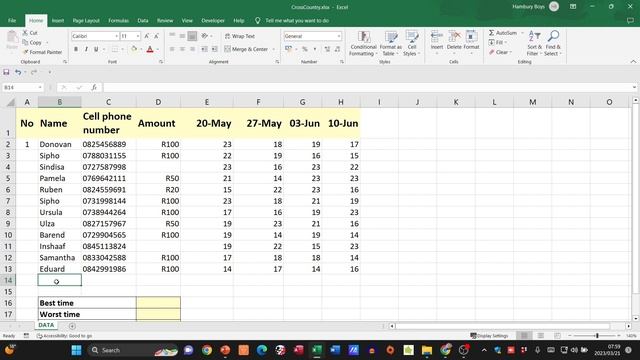Open the File menu
Screen dimensions: 640x360
[12, 20]
